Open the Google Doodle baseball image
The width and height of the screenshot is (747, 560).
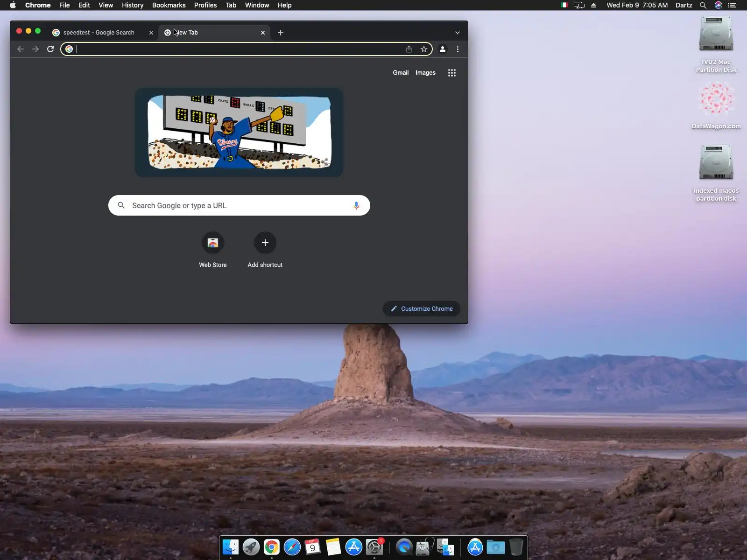[239, 133]
